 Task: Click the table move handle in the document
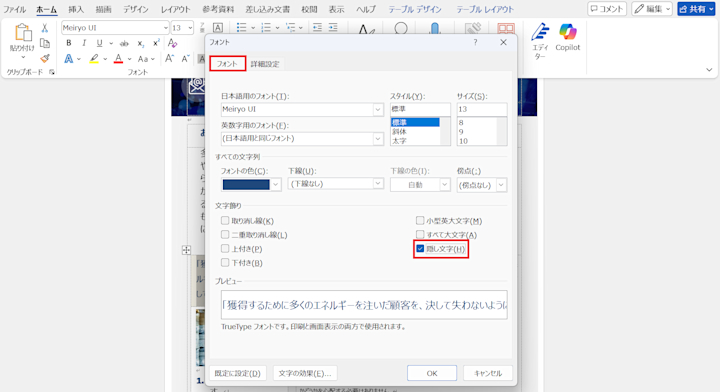(x=186, y=250)
